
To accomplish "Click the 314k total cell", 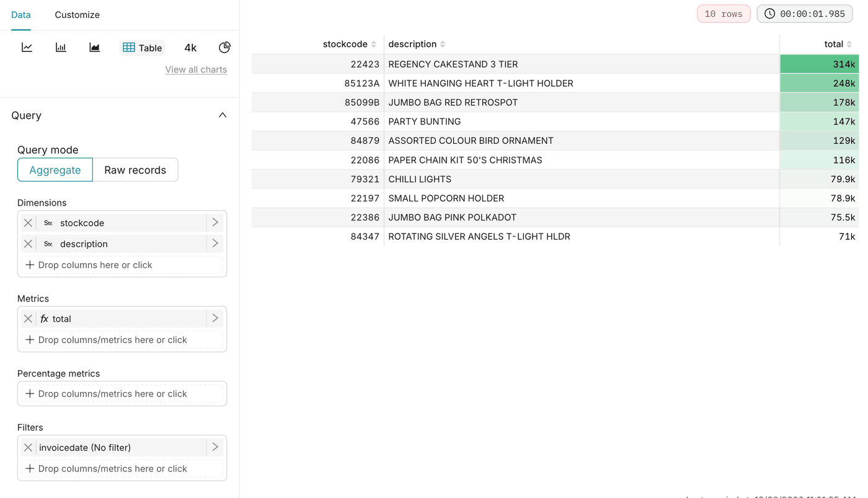I will (819, 64).
